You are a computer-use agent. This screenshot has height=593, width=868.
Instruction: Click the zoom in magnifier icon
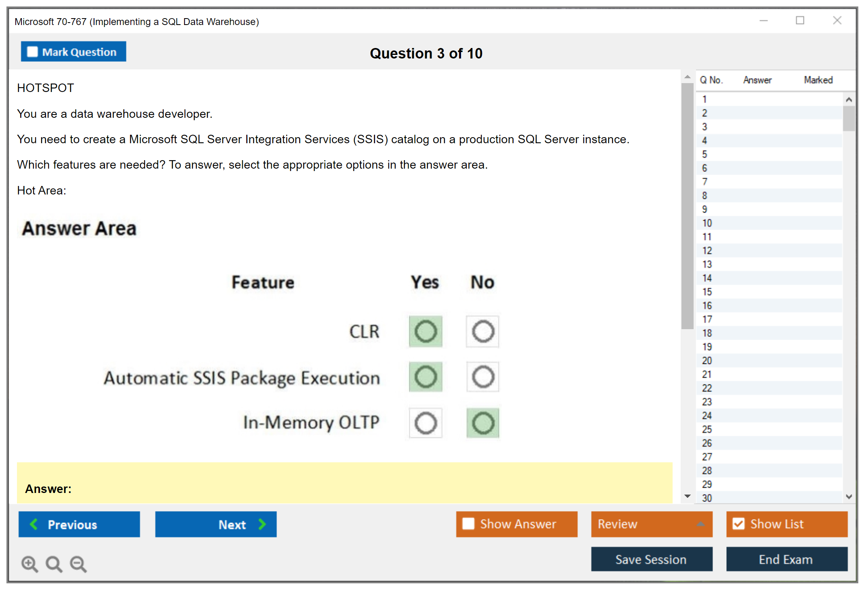[29, 564]
